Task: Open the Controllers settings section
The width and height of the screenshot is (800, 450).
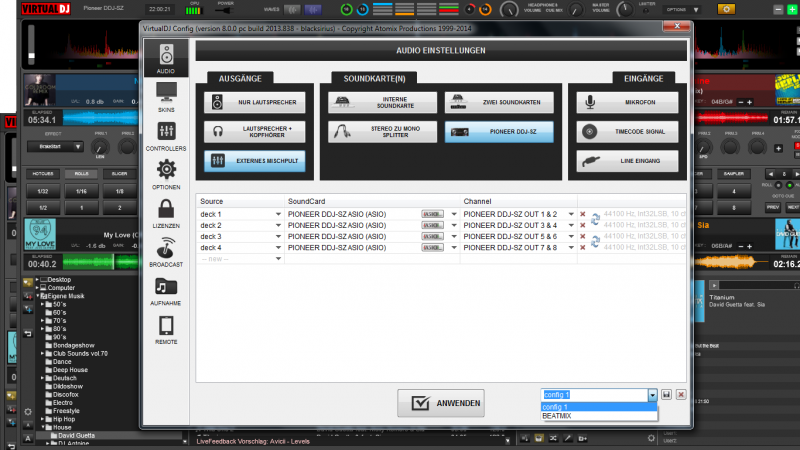Action: pos(166,136)
